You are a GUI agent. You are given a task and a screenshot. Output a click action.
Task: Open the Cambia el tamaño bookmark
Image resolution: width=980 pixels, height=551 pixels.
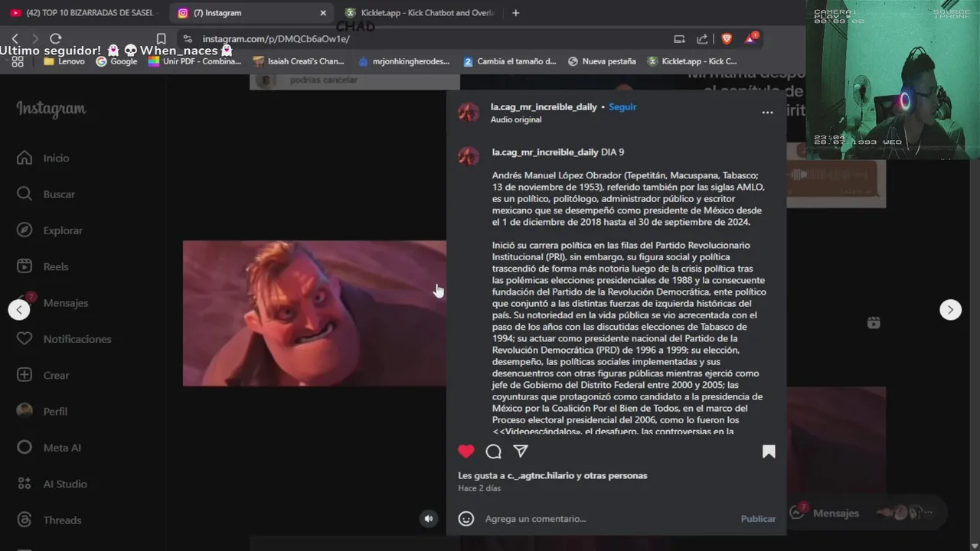(x=510, y=61)
